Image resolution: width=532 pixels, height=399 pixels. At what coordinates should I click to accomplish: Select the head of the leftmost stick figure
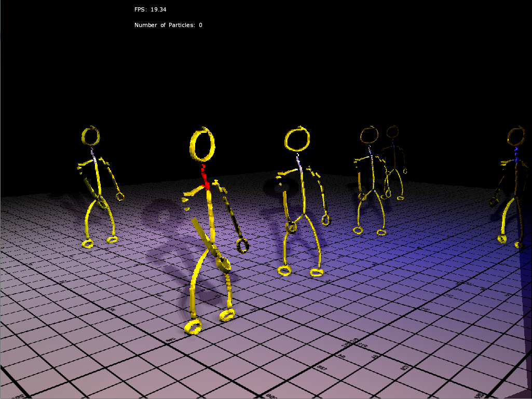(x=91, y=136)
